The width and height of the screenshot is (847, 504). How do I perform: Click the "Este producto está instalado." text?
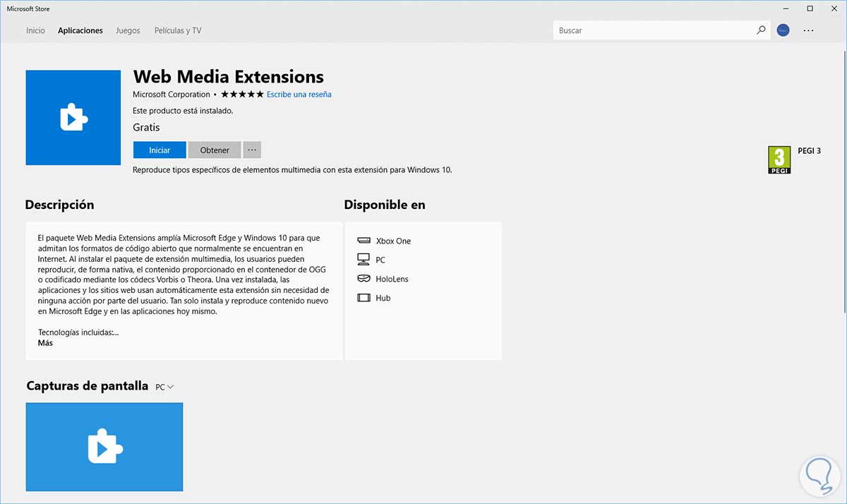point(183,111)
